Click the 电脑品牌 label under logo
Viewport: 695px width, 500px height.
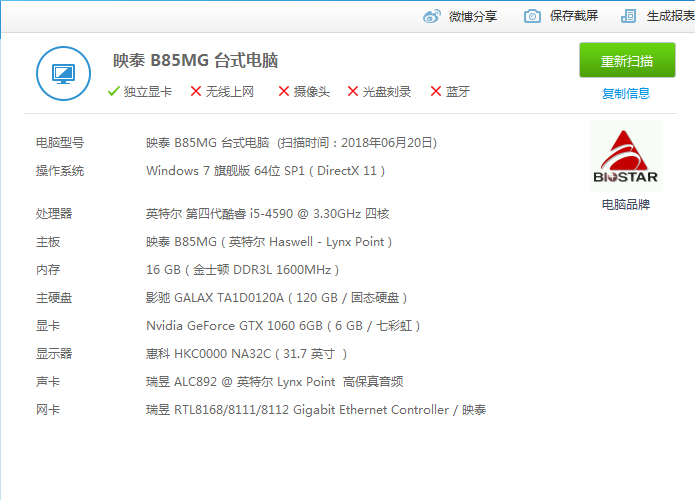625,204
